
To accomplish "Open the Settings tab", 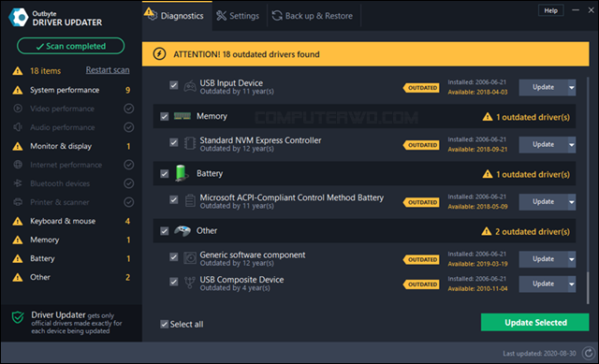I will [x=239, y=16].
